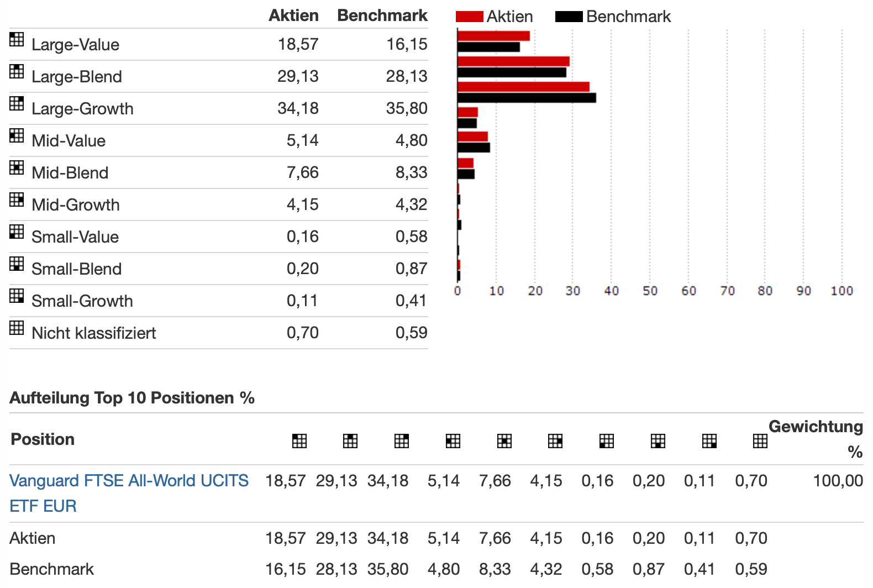Click the Small-Growth style box icon beside its row label
This screenshot has width=873, height=588.
(17, 296)
